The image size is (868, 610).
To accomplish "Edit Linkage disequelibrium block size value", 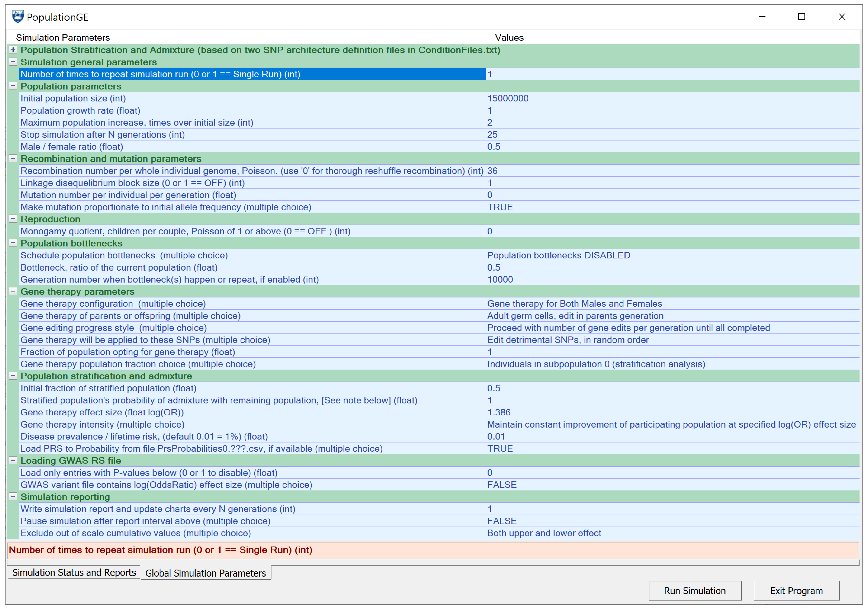I will (673, 183).
